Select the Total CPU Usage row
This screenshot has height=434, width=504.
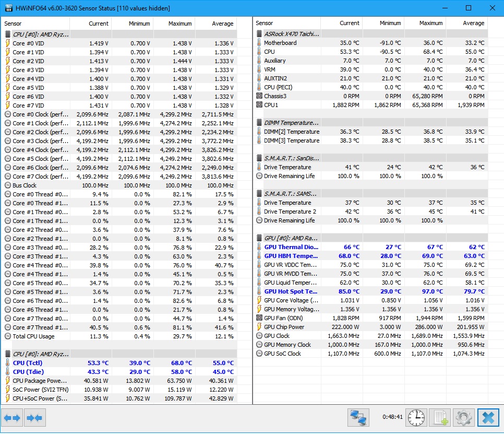point(121,336)
